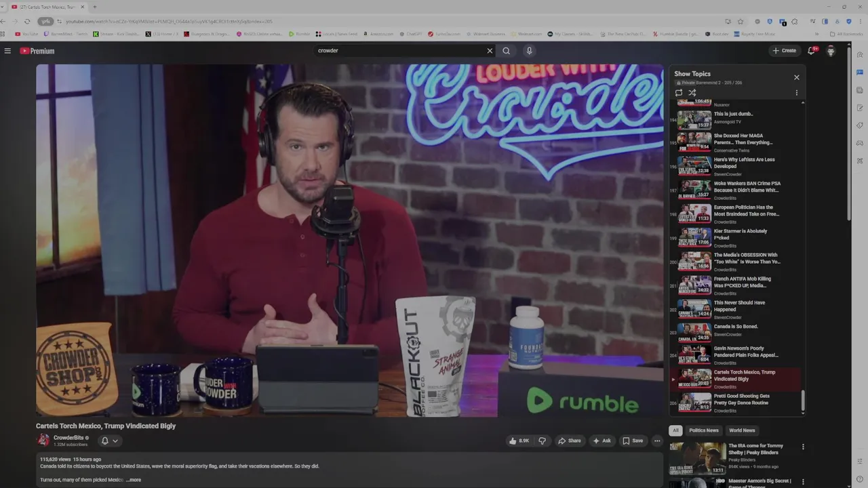Select 'Woke Wankers BAN Crime PSA' video

pos(736,190)
